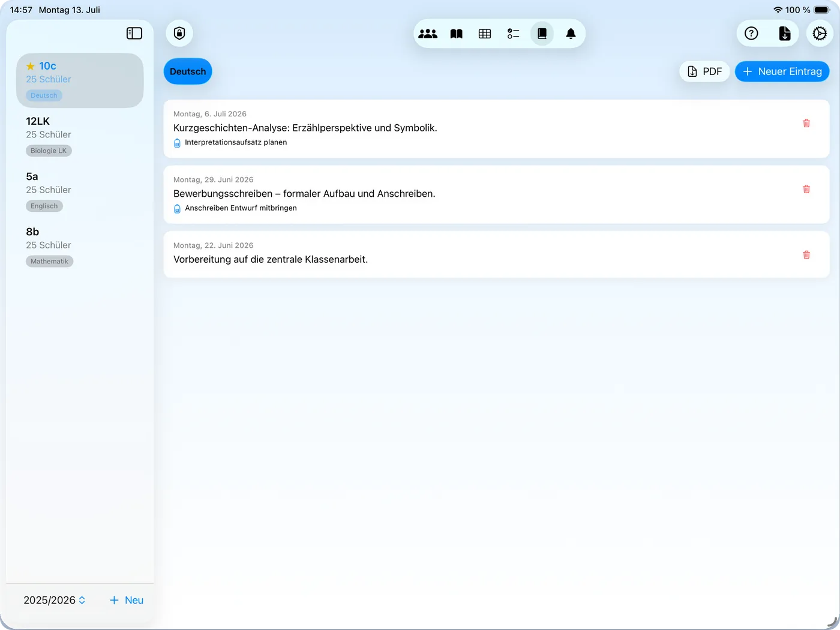Export entries as PDF
Screen dimensions: 840x630
pos(704,71)
